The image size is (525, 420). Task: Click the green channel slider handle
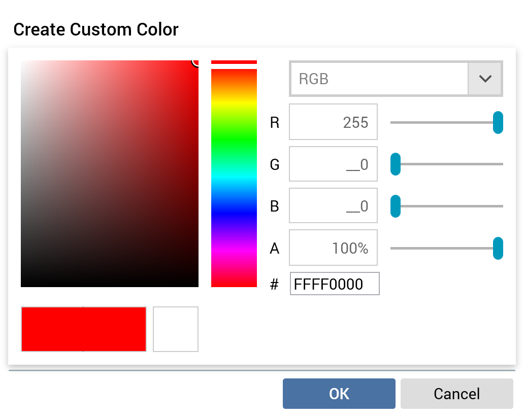[396, 165]
